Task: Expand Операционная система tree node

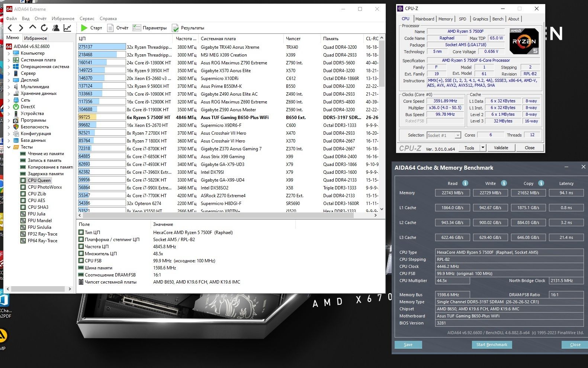Action: coord(9,67)
